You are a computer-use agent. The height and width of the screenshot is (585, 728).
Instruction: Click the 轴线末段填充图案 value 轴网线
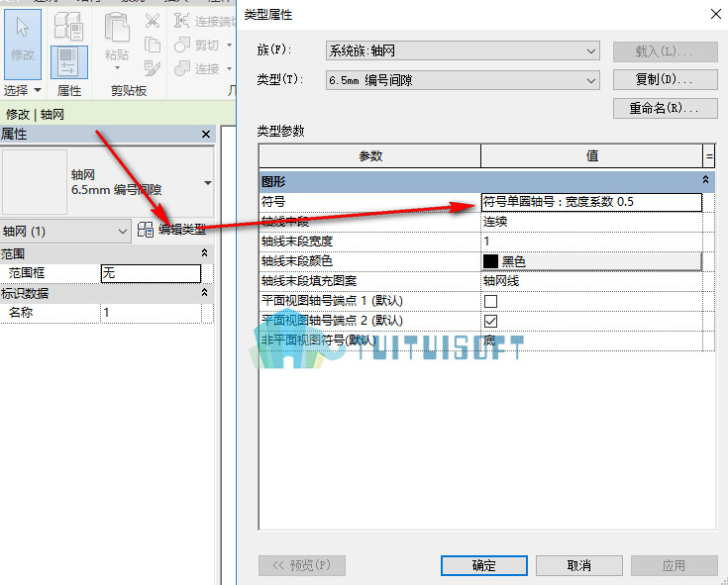click(591, 281)
